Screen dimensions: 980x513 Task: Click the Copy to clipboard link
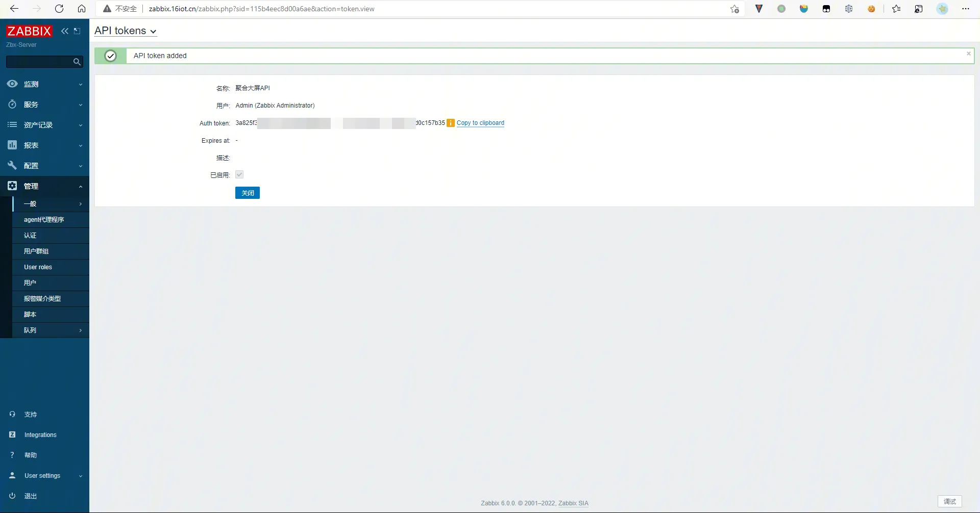coord(480,123)
